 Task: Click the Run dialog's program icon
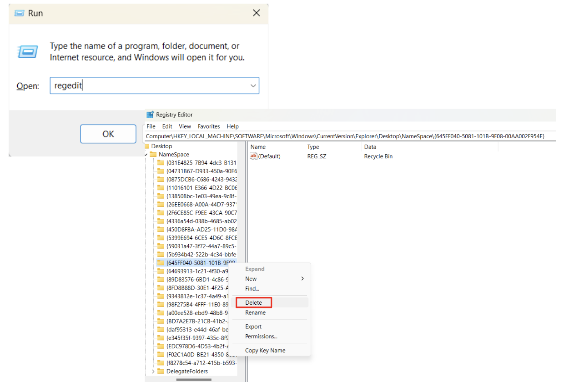coord(27,52)
